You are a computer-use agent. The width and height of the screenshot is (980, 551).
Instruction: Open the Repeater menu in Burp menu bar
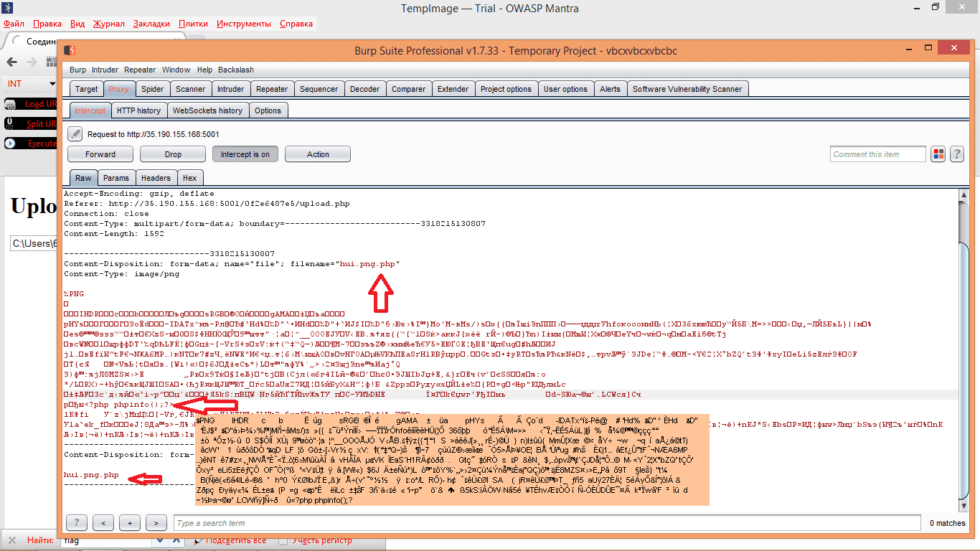click(x=140, y=70)
